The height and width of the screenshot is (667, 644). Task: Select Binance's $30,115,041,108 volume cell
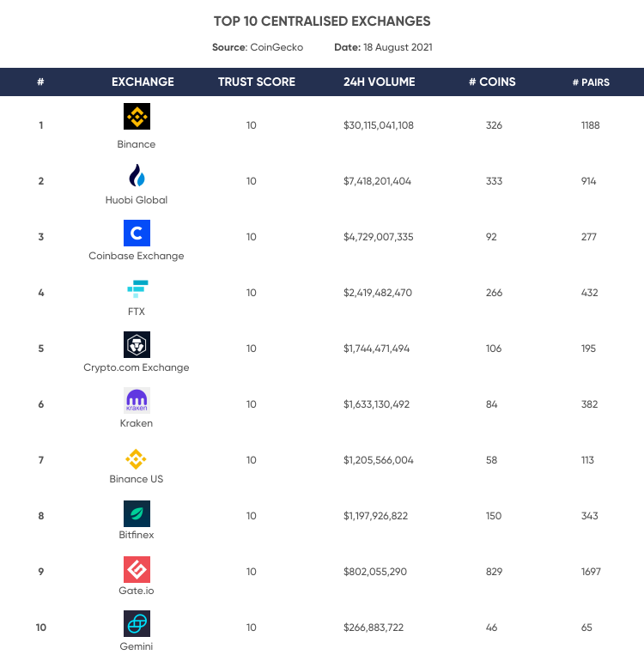coord(379,125)
